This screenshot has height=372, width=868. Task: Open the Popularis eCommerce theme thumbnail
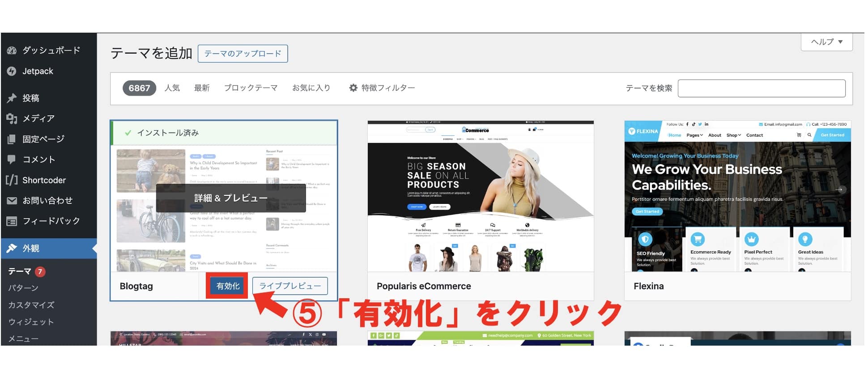point(481,197)
